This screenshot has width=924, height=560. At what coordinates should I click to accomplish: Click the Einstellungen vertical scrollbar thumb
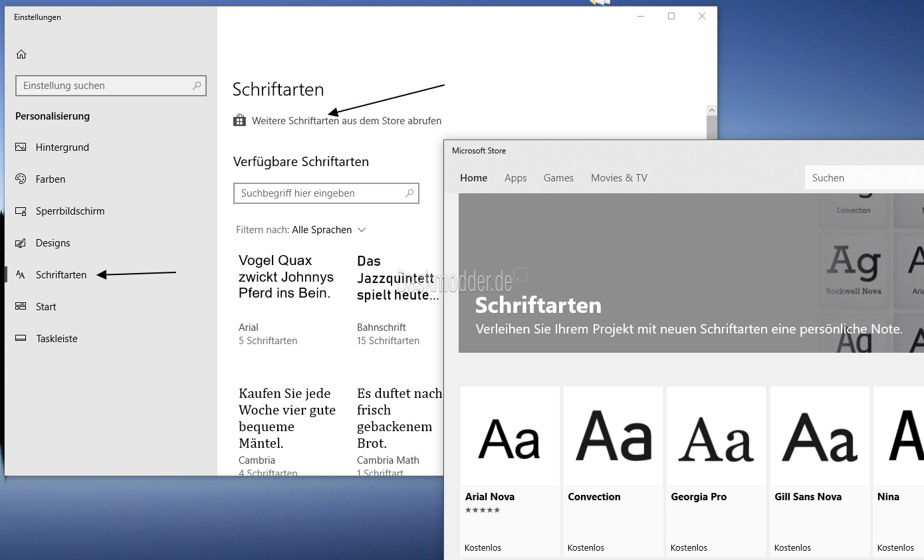(x=712, y=128)
